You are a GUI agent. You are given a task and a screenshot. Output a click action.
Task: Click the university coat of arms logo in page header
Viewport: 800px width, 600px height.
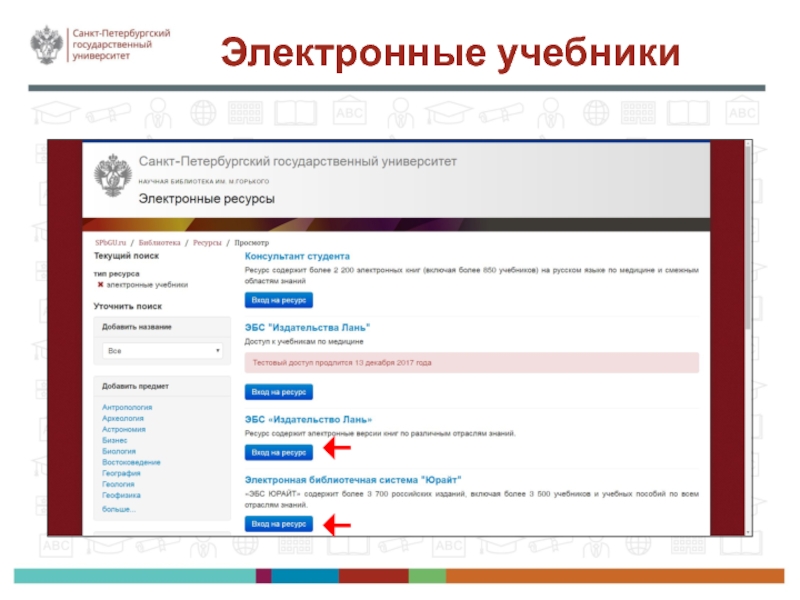(x=113, y=176)
